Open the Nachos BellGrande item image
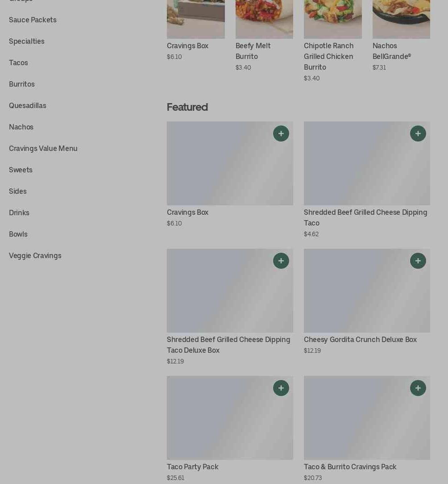The image size is (448, 484). point(401,19)
